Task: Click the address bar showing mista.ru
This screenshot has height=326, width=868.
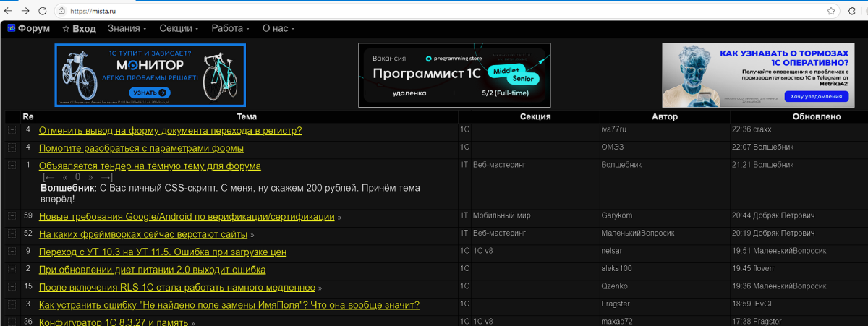Action: click(x=434, y=11)
